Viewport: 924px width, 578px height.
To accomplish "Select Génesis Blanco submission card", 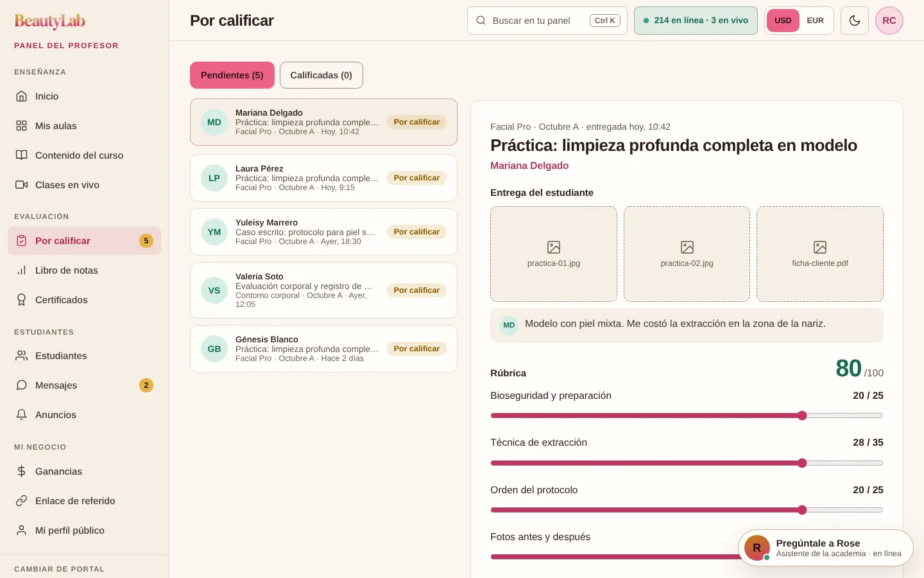I will tap(323, 349).
